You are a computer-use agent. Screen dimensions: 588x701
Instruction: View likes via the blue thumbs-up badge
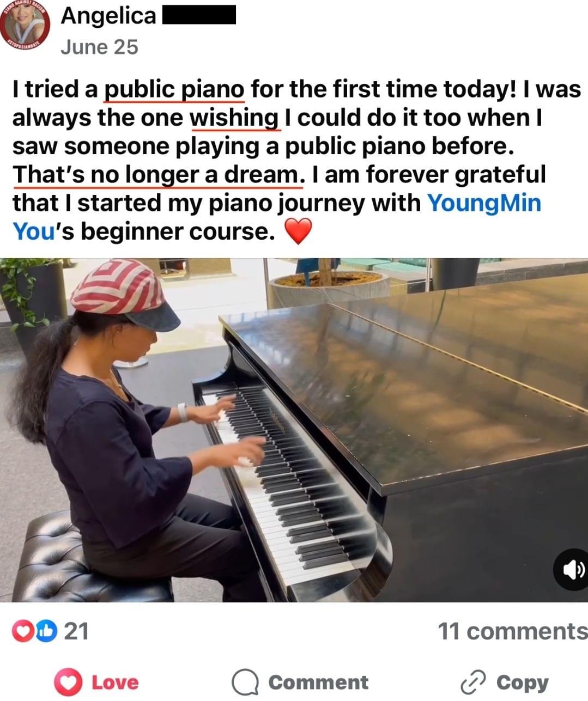47,631
